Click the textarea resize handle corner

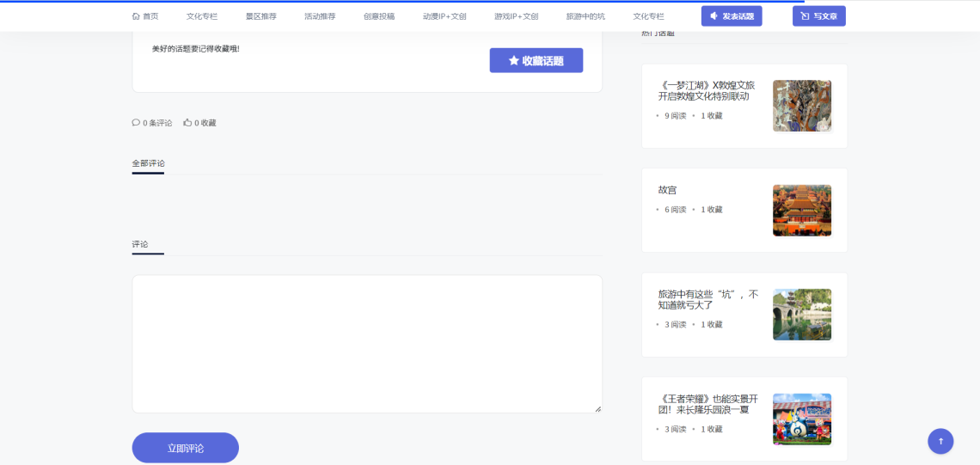tap(598, 409)
